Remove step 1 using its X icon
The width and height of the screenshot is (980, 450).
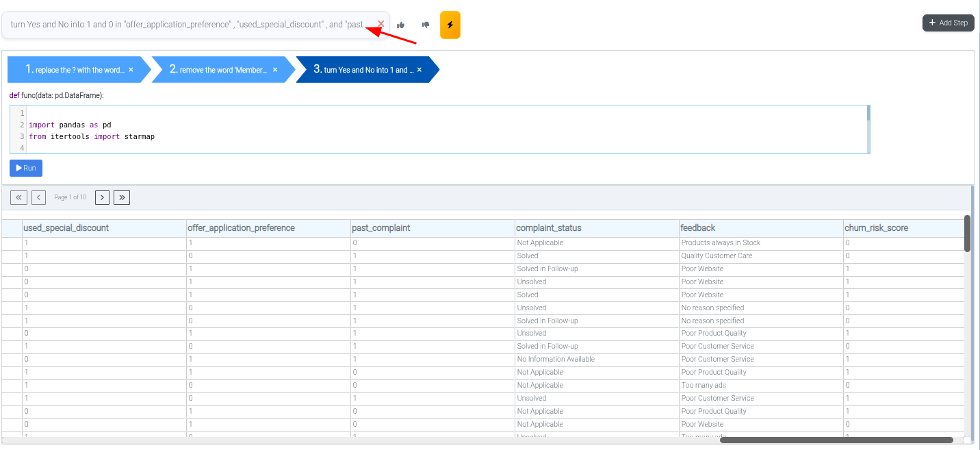tap(131, 70)
